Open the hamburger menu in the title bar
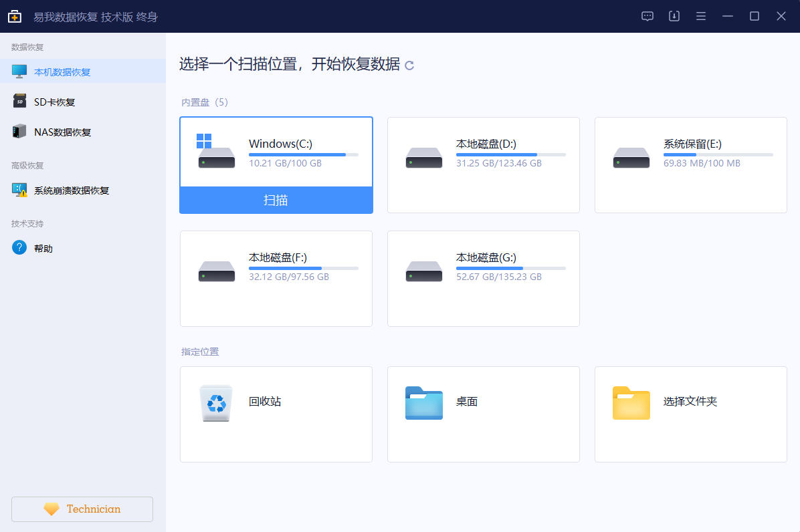Viewport: 800px width, 532px height. tap(700, 15)
